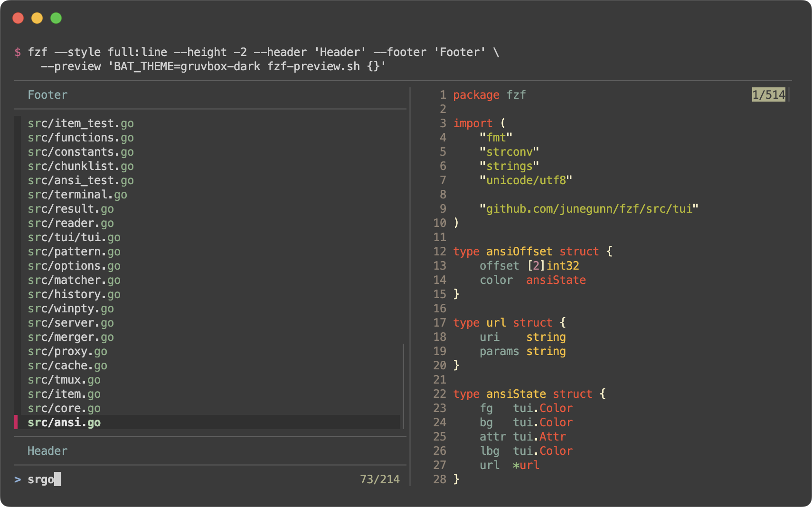The height and width of the screenshot is (507, 812).
Task: Select src/constants.go entry
Action: click(x=81, y=152)
